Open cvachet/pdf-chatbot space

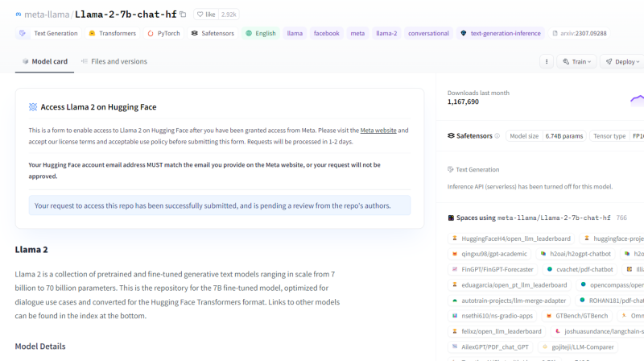pyautogui.click(x=580, y=270)
